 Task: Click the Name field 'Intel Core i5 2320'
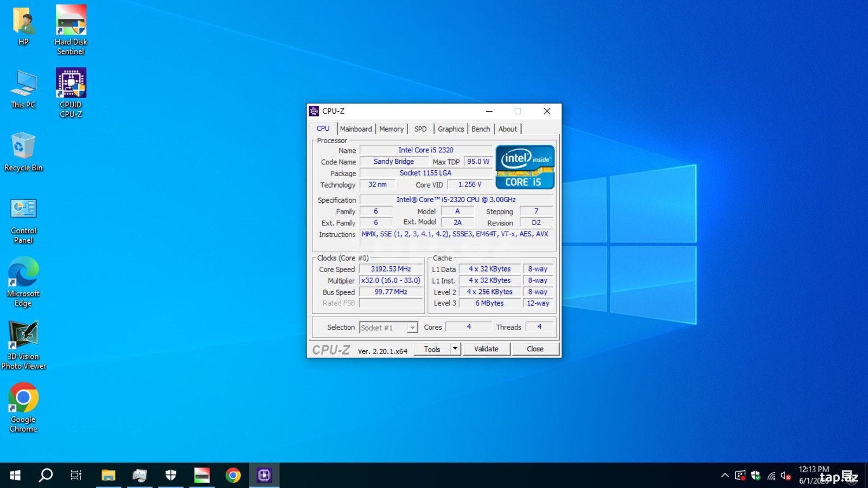(x=426, y=150)
